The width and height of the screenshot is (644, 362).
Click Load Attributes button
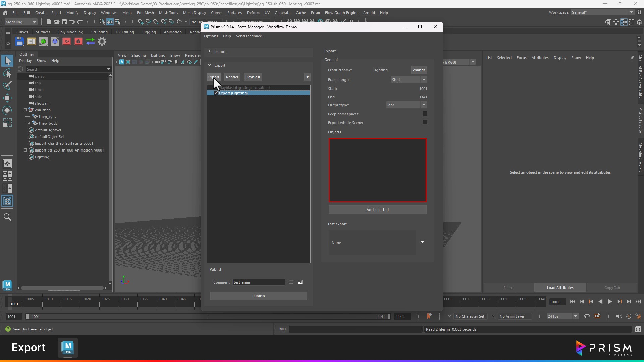click(560, 288)
